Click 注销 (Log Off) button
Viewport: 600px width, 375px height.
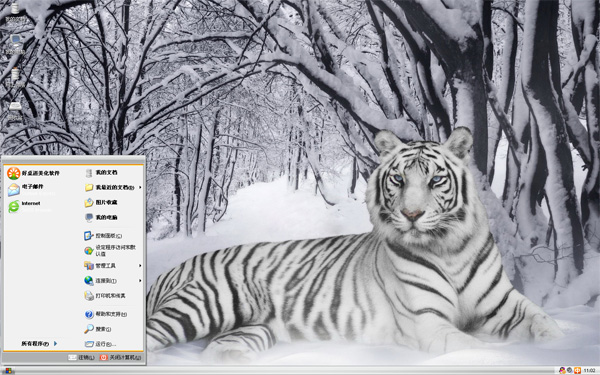point(81,357)
